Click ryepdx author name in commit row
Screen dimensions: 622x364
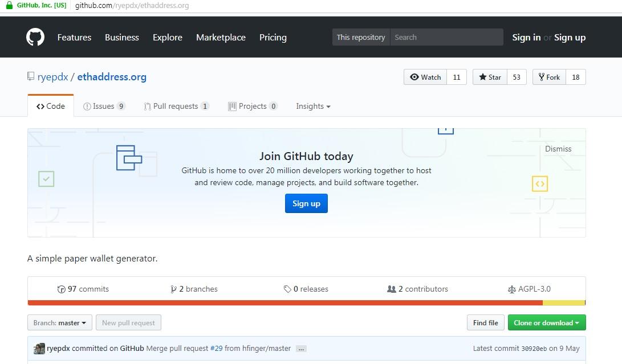click(58, 349)
